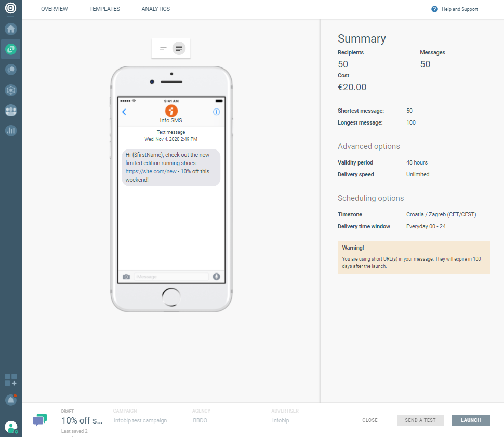504x437 pixels.
Task: Click the Campaign input field
Action: [x=144, y=420]
